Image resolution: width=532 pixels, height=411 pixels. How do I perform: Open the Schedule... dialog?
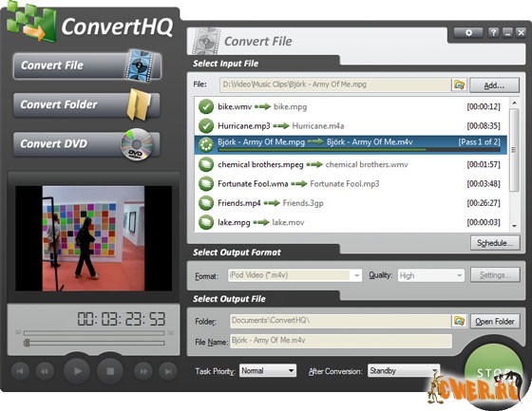tap(495, 243)
